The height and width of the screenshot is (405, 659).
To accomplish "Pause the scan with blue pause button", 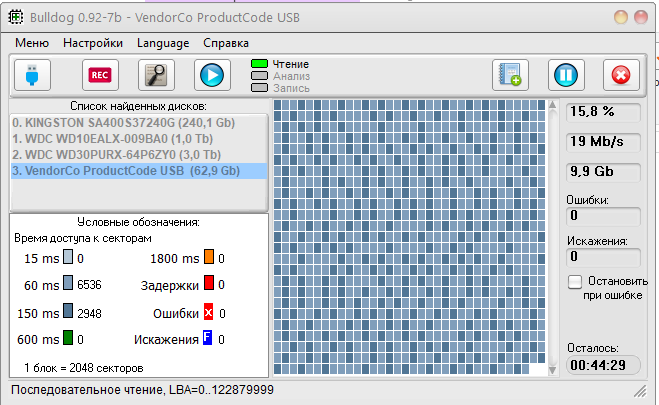I will [566, 75].
